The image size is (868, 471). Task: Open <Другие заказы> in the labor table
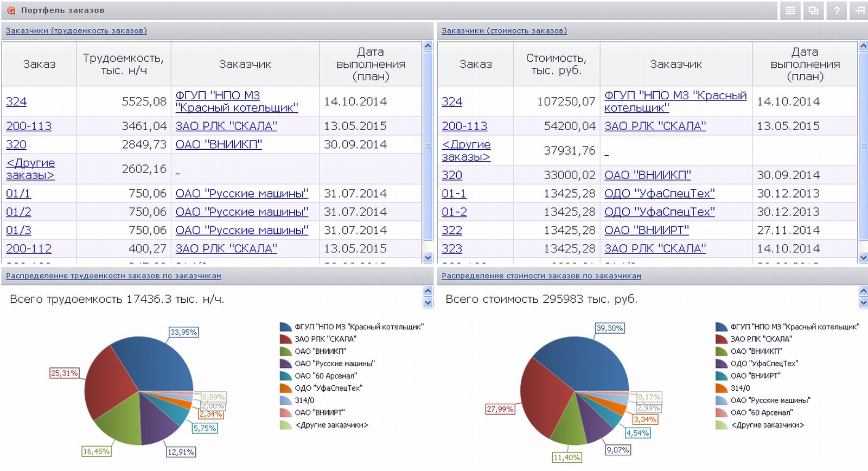30,169
